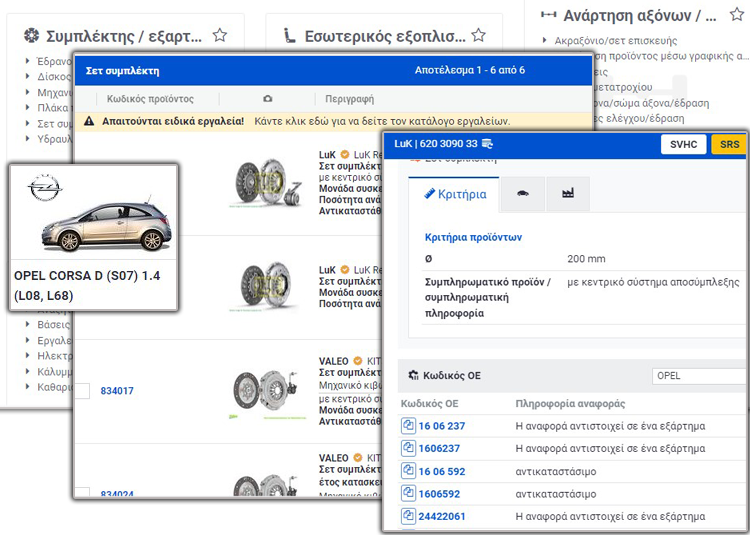Select the Καθαρι... tree item
The width and height of the screenshot is (750, 535).
click(x=55, y=386)
